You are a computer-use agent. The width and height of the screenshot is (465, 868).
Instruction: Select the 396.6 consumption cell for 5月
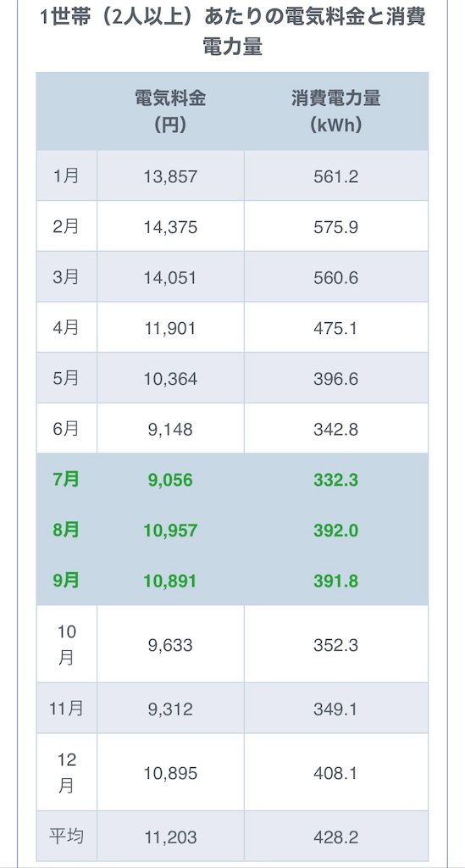[336, 379]
